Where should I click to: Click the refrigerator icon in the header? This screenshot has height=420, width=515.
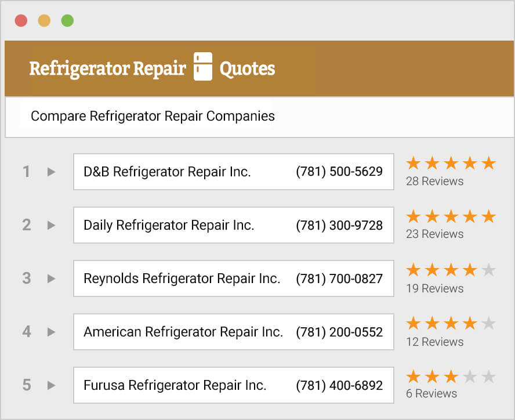coord(203,68)
